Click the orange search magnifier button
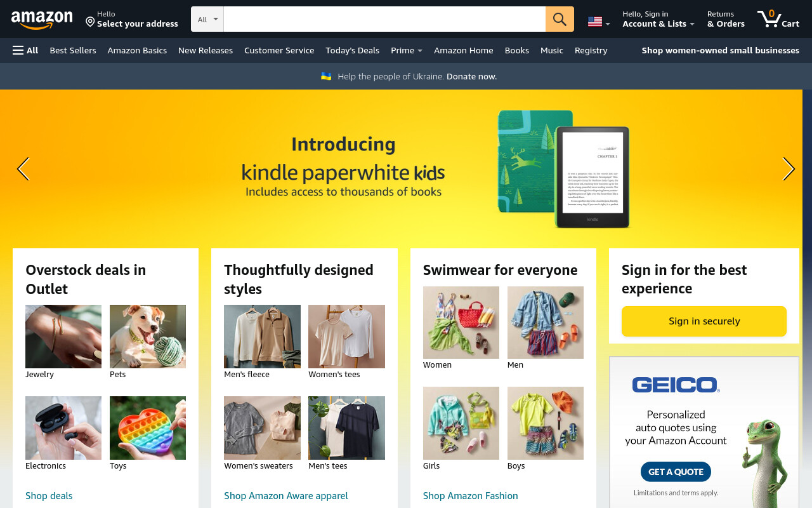812x508 pixels. pyautogui.click(x=560, y=19)
